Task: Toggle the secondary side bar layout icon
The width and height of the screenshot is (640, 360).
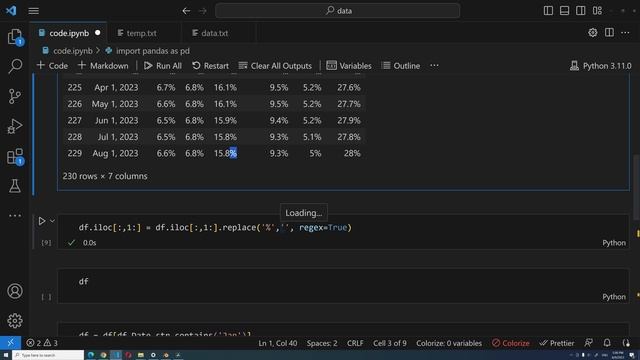Action: point(581,11)
